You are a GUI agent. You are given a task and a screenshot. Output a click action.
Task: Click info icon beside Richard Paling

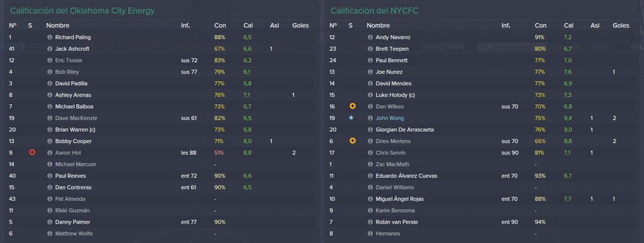(50, 37)
